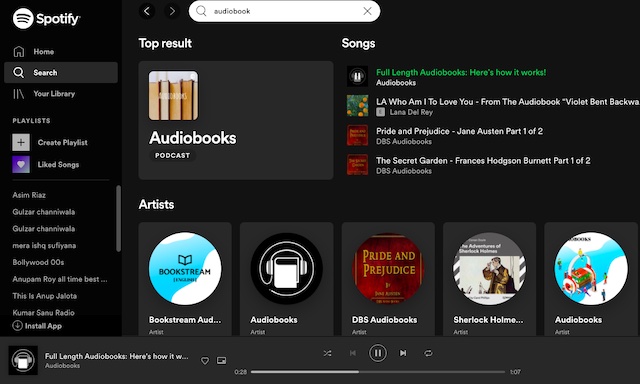This screenshot has height=384, width=640.
Task: Open the mera ishq sufiyana playlist
Action: pos(44,245)
